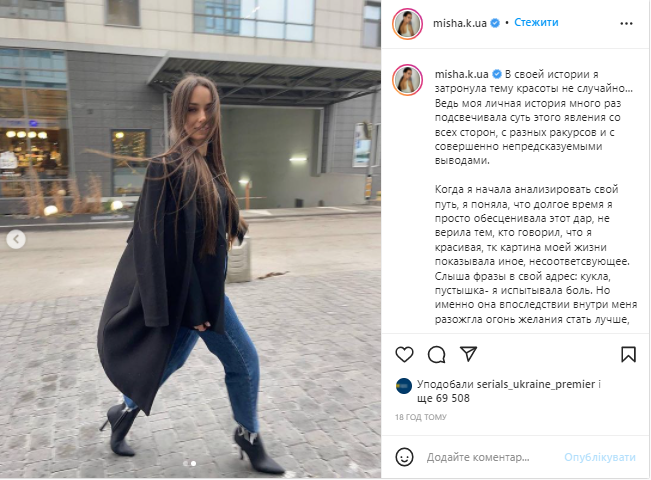Like the post with heart icon
651x480 pixels.
(x=404, y=355)
